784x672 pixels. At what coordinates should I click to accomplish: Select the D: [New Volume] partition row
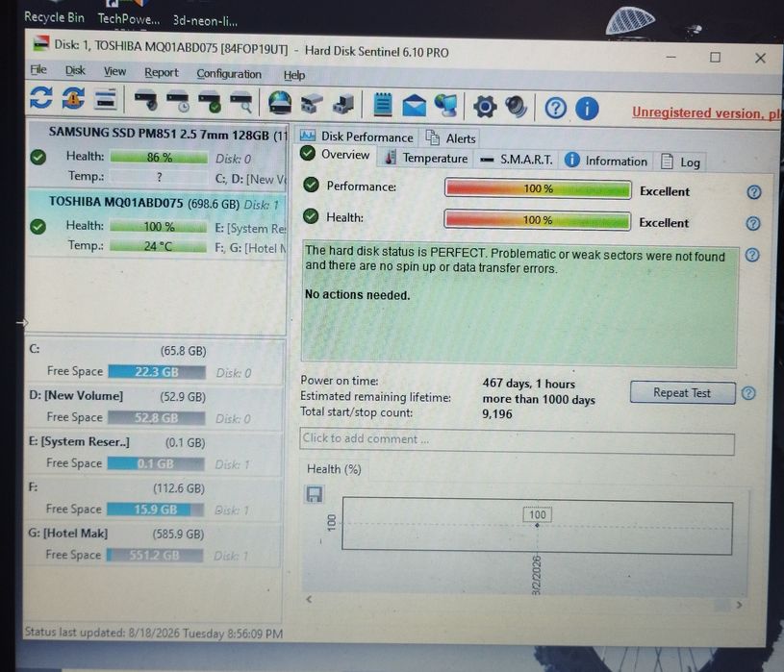click(154, 407)
